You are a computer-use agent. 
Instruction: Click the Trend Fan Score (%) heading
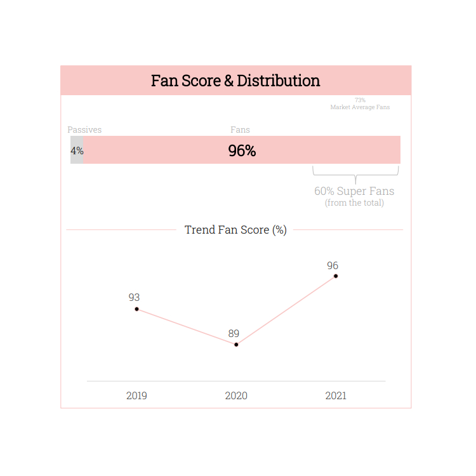235,230
